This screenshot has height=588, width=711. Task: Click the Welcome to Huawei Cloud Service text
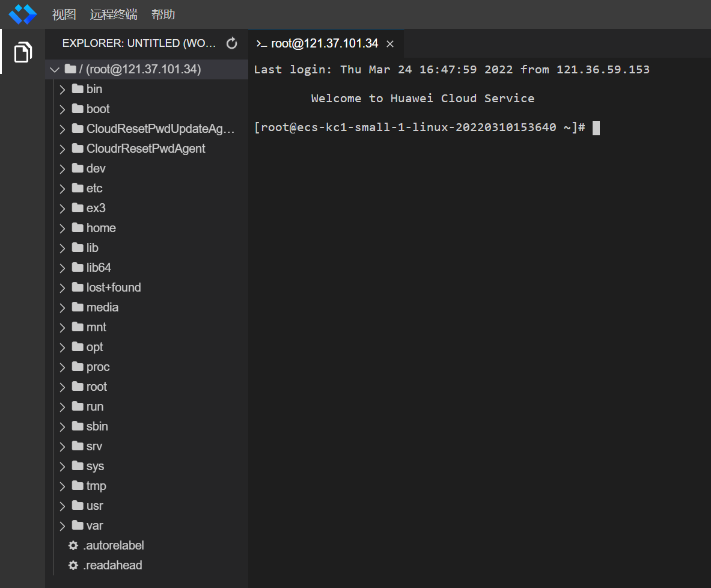[x=423, y=99]
